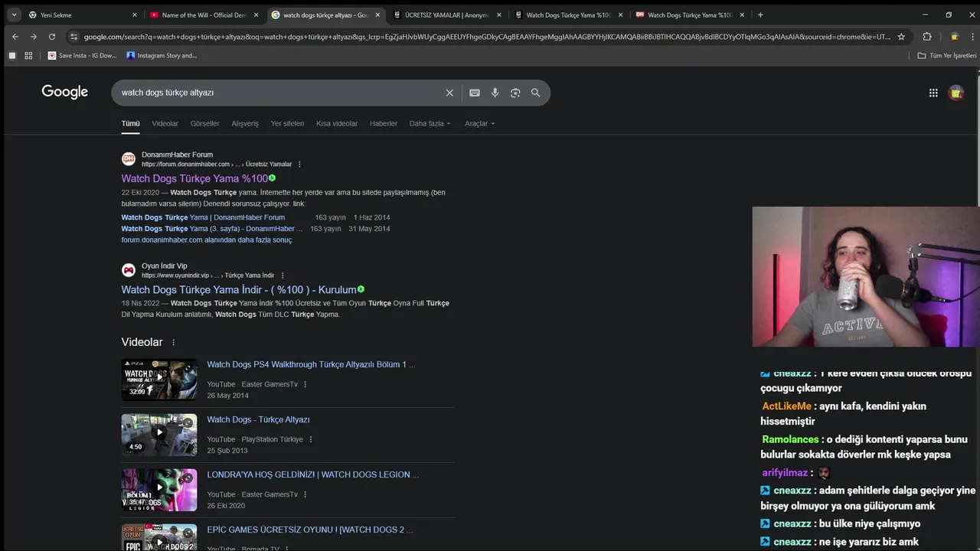980x551 pixels.
Task: Go back with the browser back arrow
Action: (15, 37)
